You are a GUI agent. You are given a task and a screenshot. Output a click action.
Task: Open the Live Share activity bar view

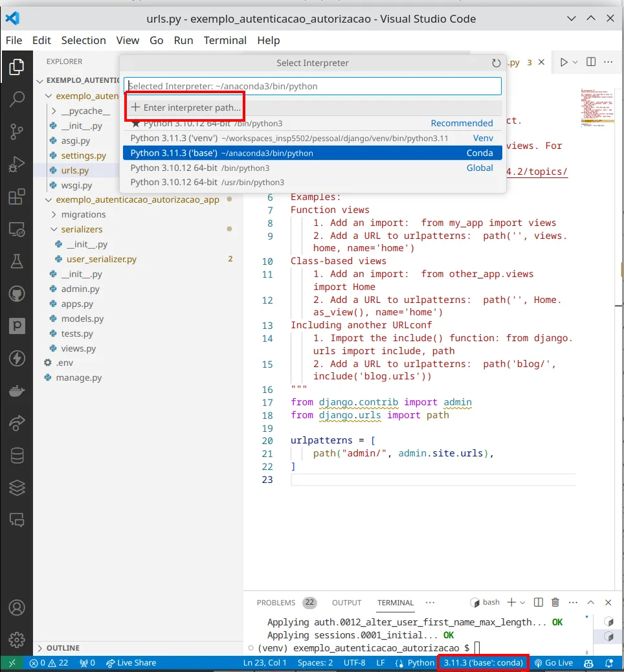17,423
